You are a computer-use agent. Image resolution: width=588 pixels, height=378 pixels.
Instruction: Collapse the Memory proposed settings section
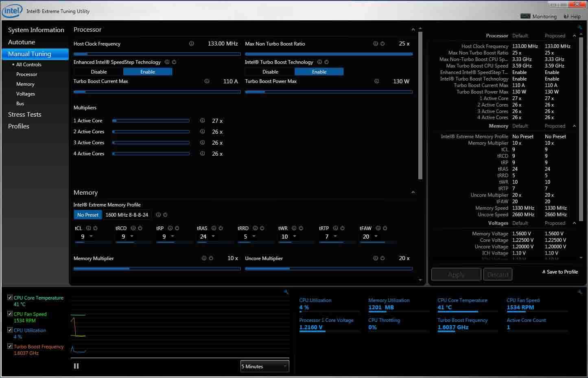[x=574, y=126]
